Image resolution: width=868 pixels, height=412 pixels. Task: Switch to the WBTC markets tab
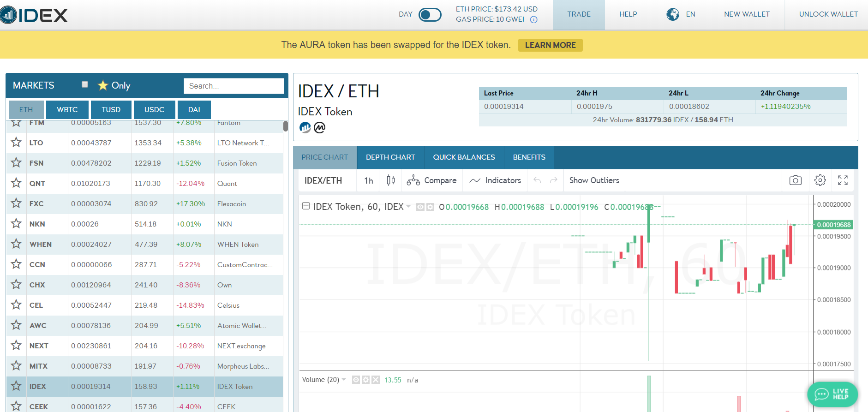click(67, 110)
